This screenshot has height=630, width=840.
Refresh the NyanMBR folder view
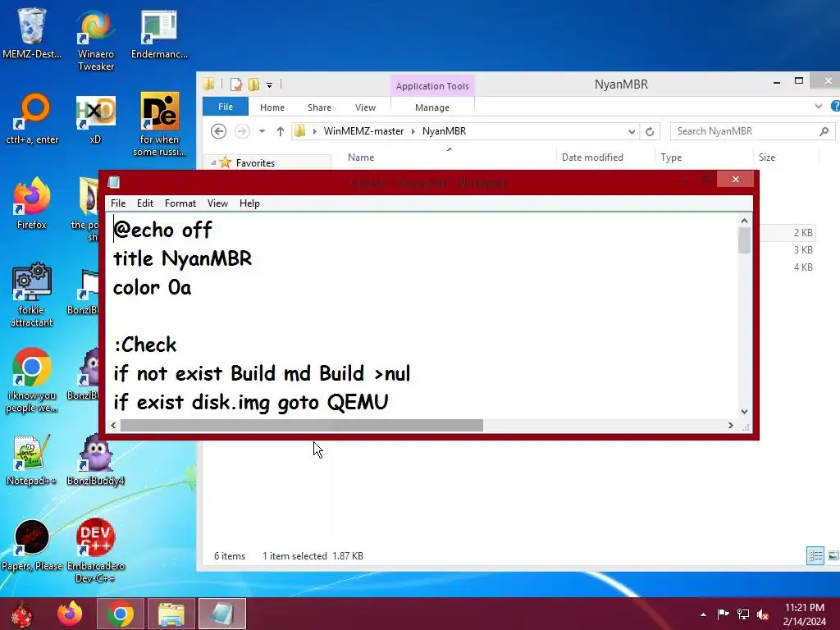(650, 131)
